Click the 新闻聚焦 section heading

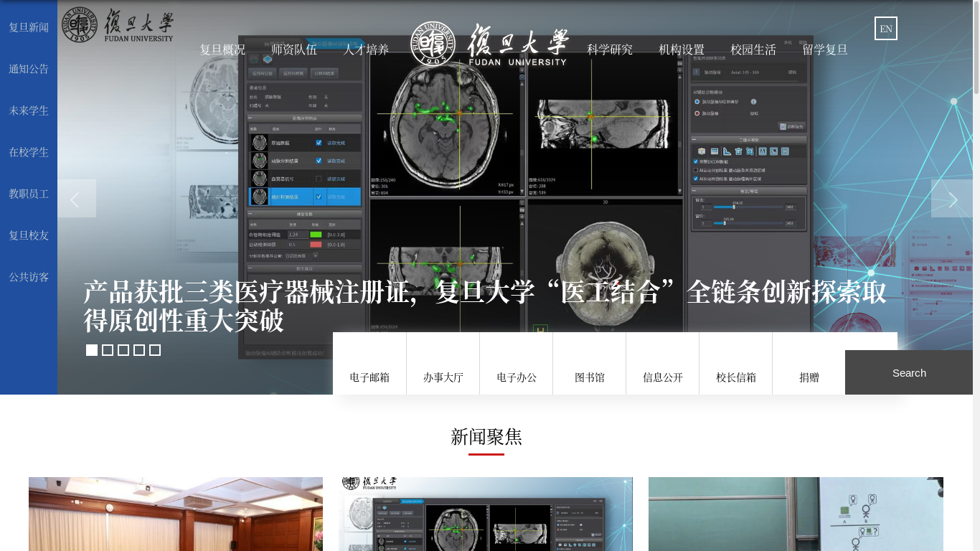click(486, 437)
